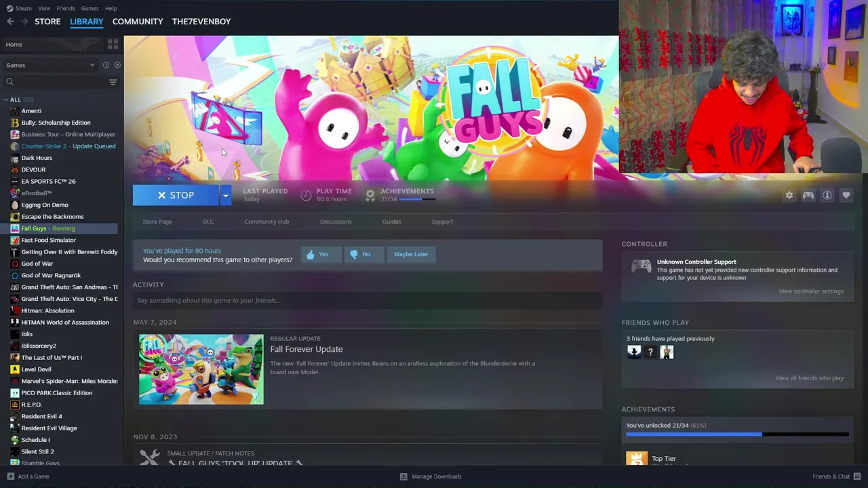
Task: Go forward with the right arrow
Action: click(24, 22)
